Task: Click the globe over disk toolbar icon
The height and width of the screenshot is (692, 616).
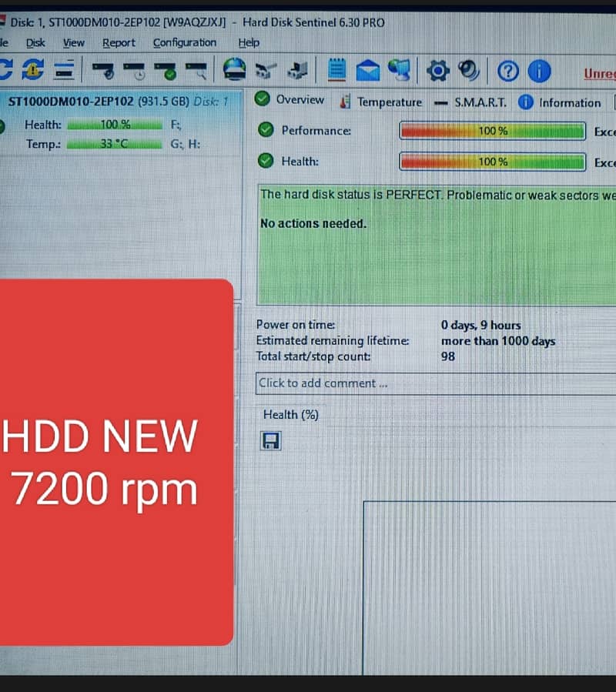Action: (235, 69)
